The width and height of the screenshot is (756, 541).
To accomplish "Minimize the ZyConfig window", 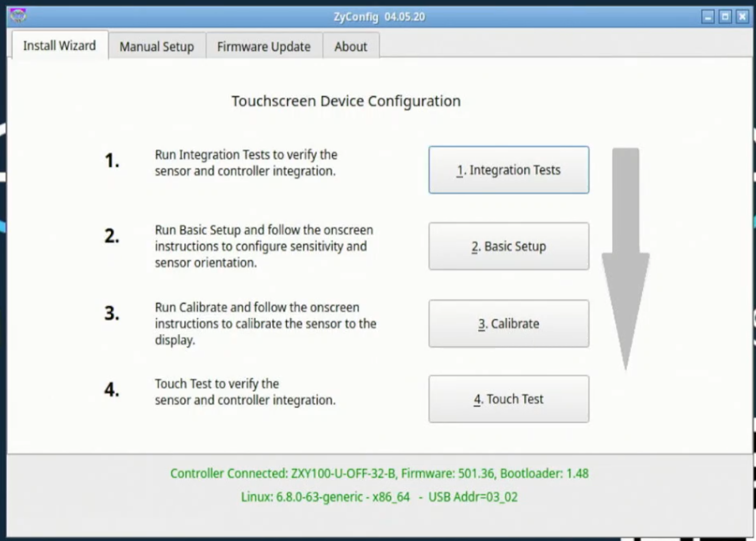I will [708, 17].
